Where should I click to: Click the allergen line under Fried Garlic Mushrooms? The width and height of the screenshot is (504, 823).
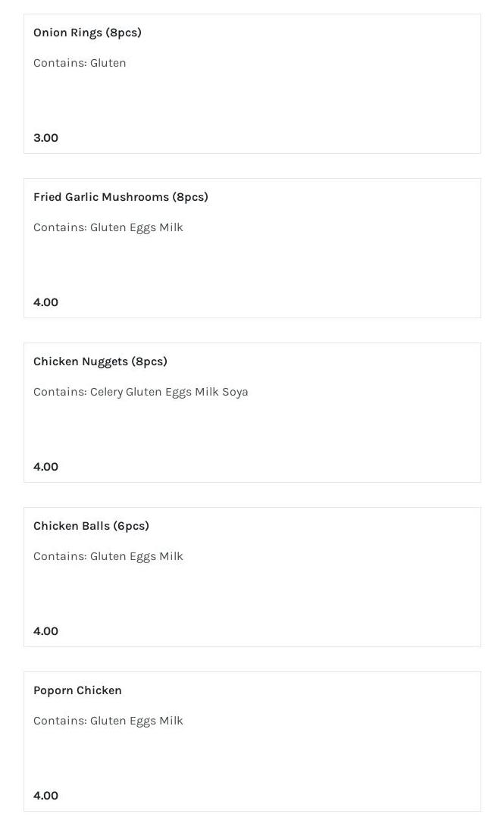108,227
